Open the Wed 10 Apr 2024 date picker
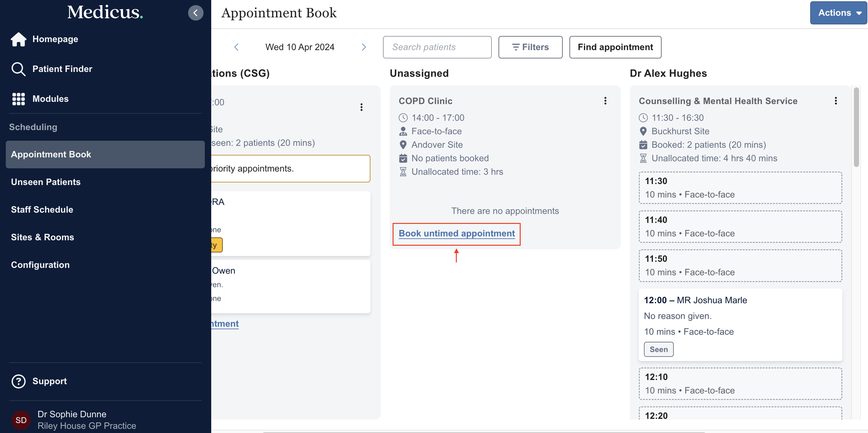 [299, 47]
